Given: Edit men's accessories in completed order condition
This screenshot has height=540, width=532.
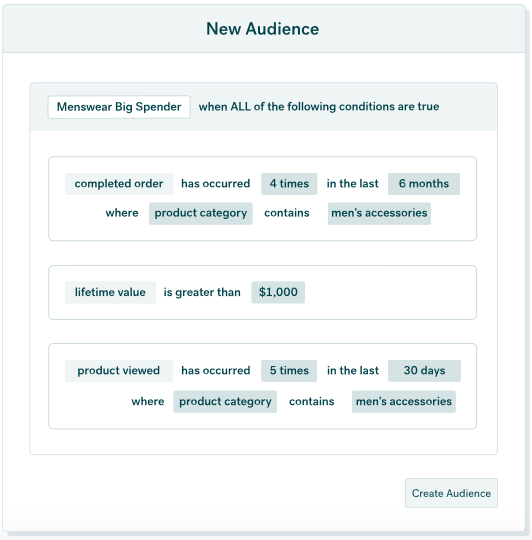Looking at the screenshot, I should tap(379, 213).
